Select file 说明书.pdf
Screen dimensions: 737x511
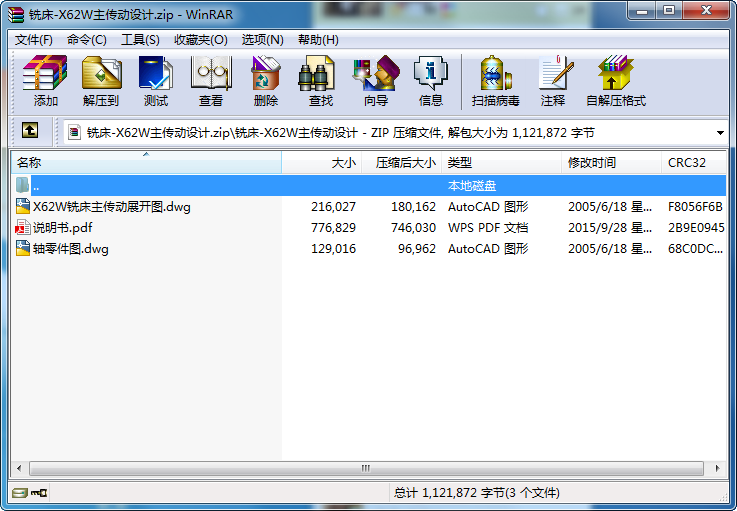[x=63, y=228]
